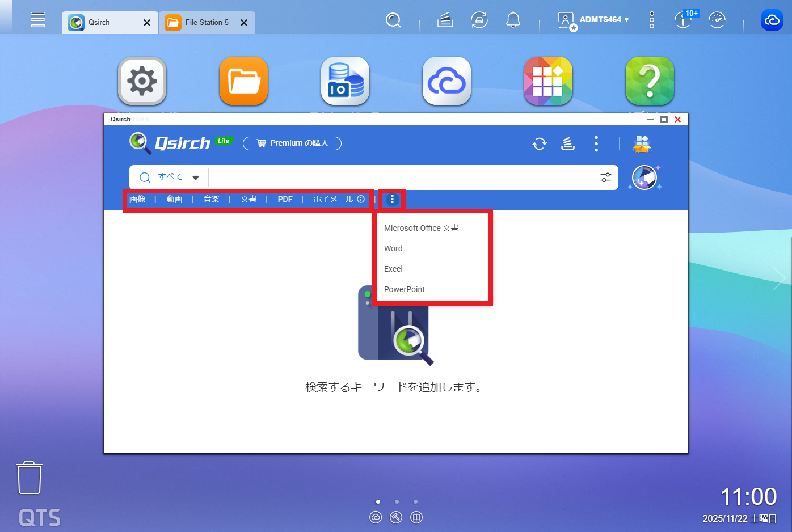
Task: Open the QTS main menu hamburger icon
Action: pos(38,20)
